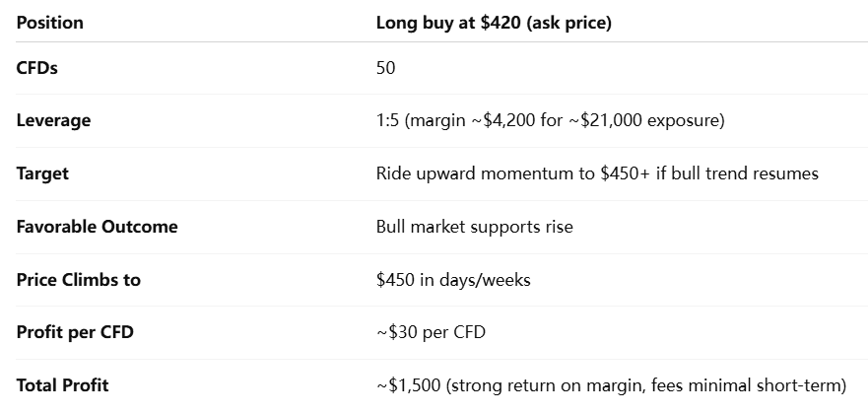
Task: Click the CFDs value '50'
Action: coord(385,68)
